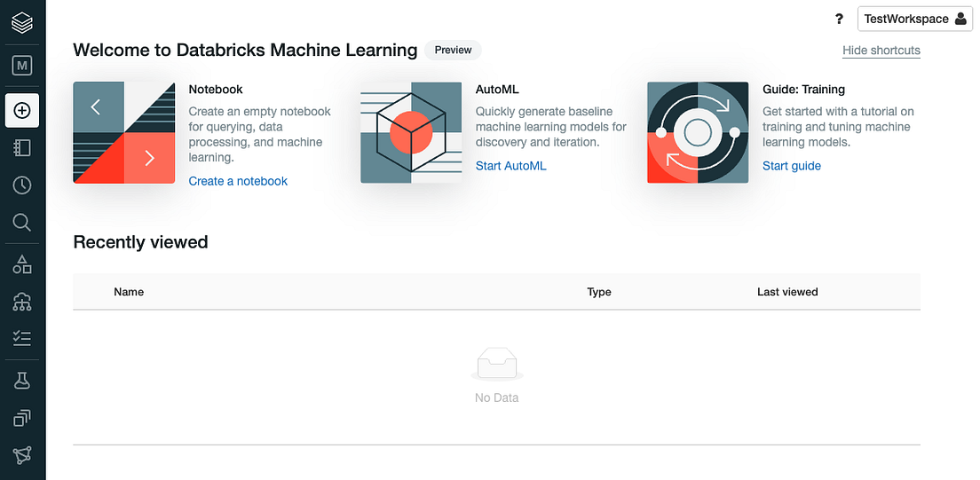Open Feature Store stacked squares icon
The width and height of the screenshot is (980, 480).
pos(22,418)
